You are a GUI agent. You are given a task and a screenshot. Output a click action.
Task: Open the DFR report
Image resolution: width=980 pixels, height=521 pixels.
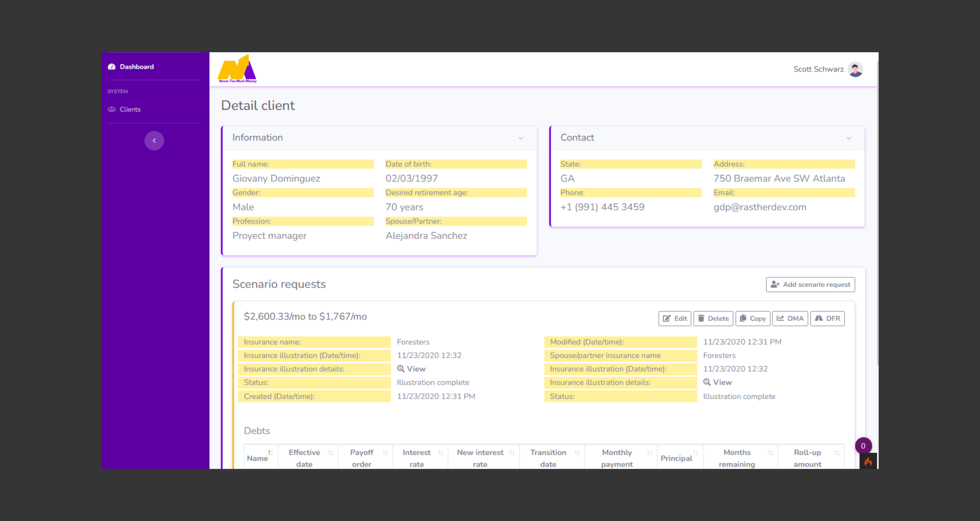pyautogui.click(x=827, y=318)
